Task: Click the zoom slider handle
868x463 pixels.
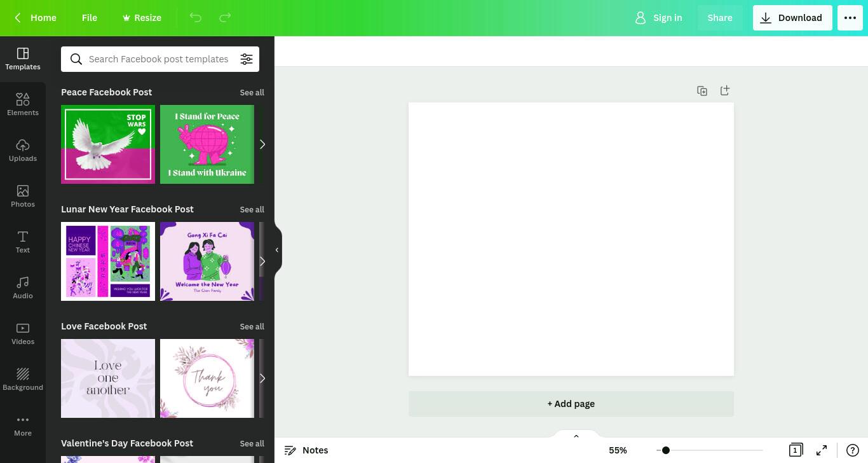Action: [x=665, y=450]
